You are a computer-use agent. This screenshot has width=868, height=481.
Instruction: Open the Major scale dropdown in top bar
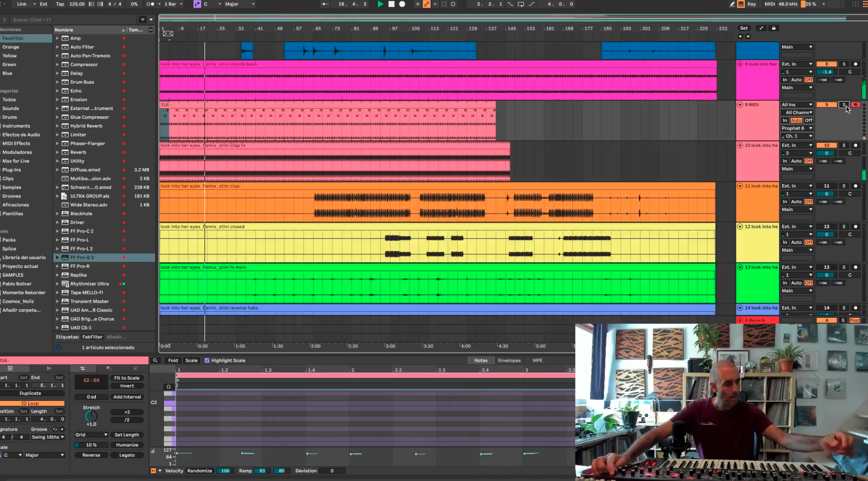(x=240, y=4)
